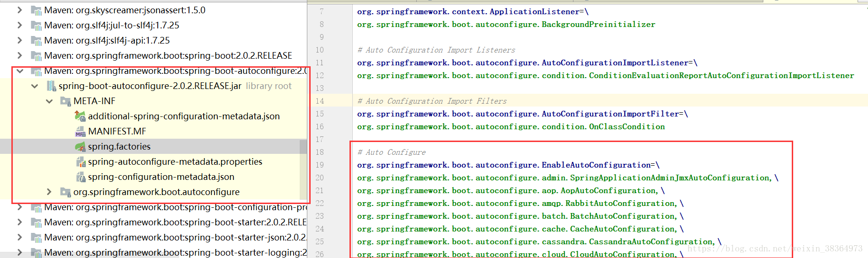868x258 pixels.
Task: Expand the slf4j-api:1.7.25 library node
Action: click(19, 40)
